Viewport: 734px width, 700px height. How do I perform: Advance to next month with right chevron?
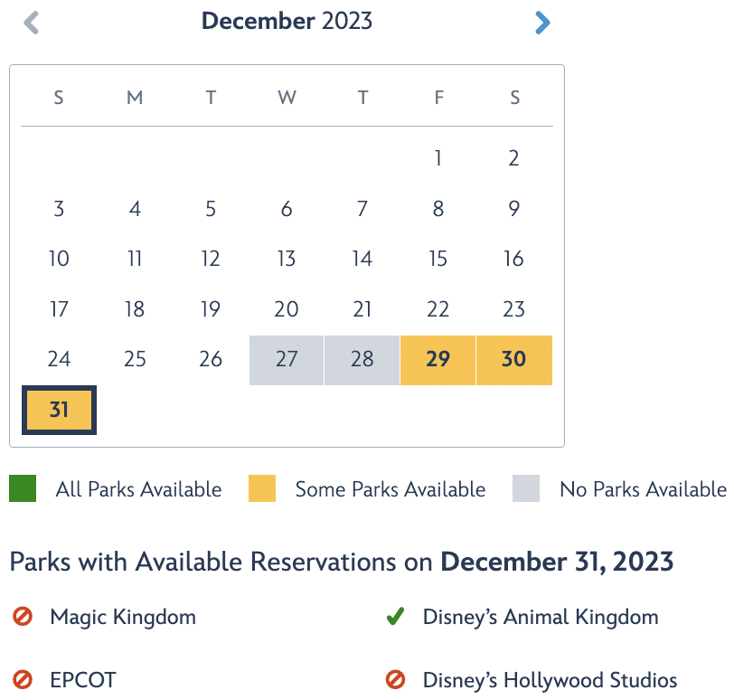542,23
